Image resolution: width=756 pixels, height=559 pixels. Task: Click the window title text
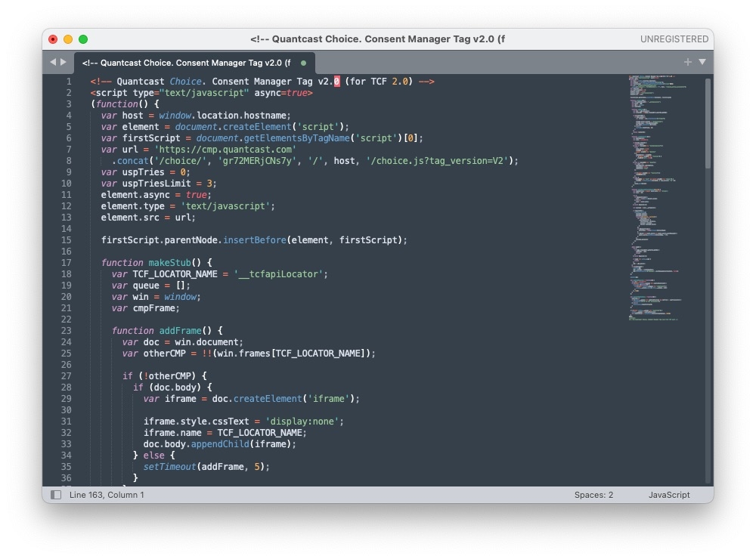pos(377,39)
